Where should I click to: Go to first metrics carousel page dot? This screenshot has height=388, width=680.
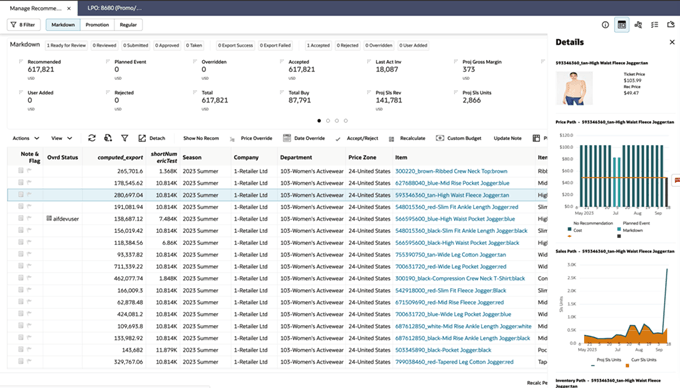click(319, 121)
